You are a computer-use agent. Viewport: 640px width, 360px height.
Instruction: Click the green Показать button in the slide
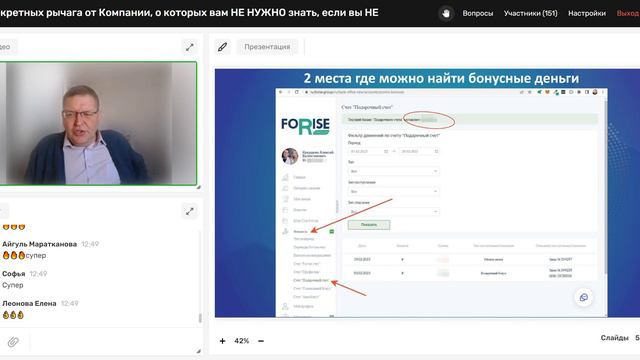point(369,225)
